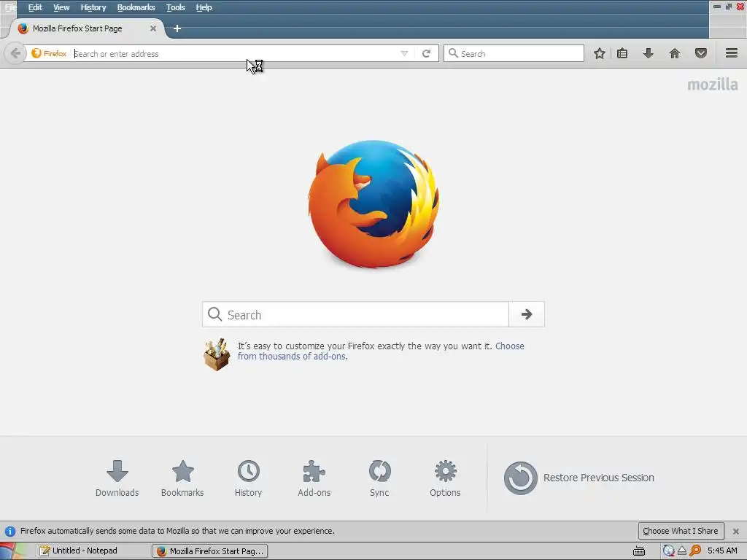Open a new tab with the plus button
The height and width of the screenshot is (560, 747).
coord(177,28)
